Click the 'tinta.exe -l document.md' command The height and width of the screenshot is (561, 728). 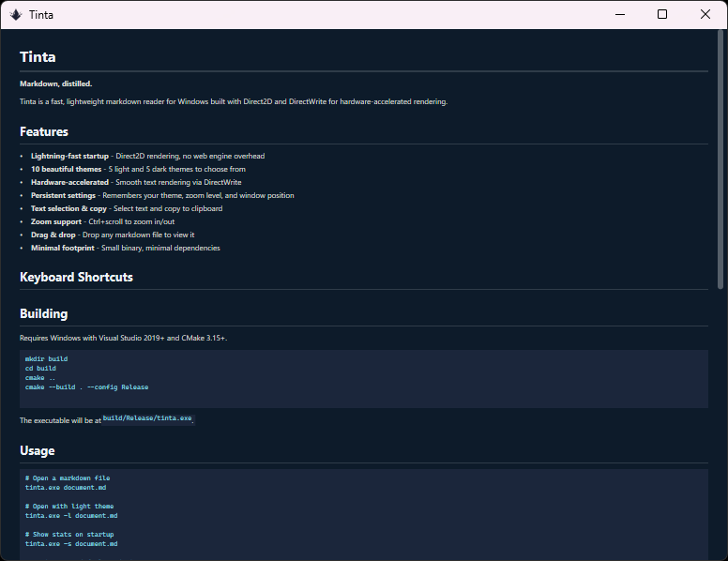pyautogui.click(x=71, y=515)
